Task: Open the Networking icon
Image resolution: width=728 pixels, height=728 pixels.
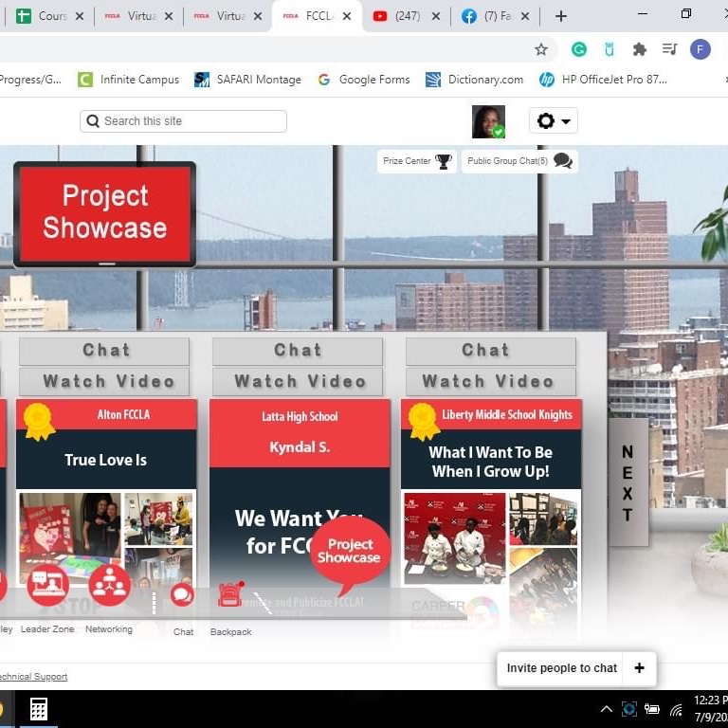Action: [x=109, y=585]
